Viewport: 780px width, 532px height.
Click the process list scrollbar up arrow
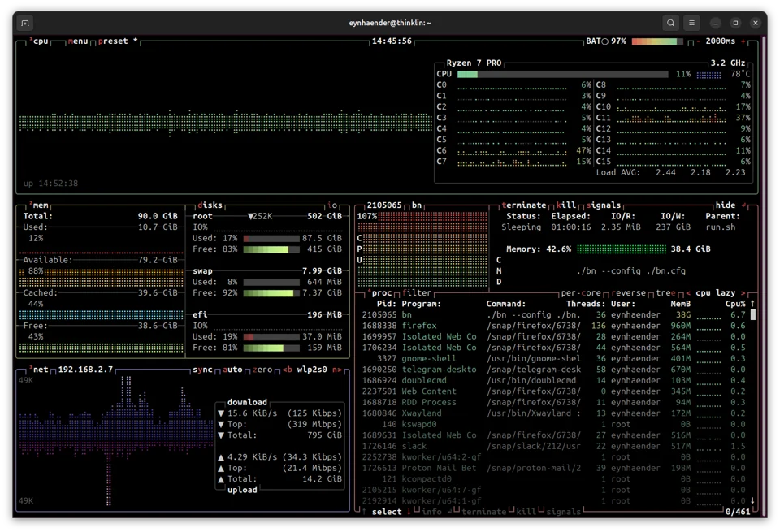(752, 303)
